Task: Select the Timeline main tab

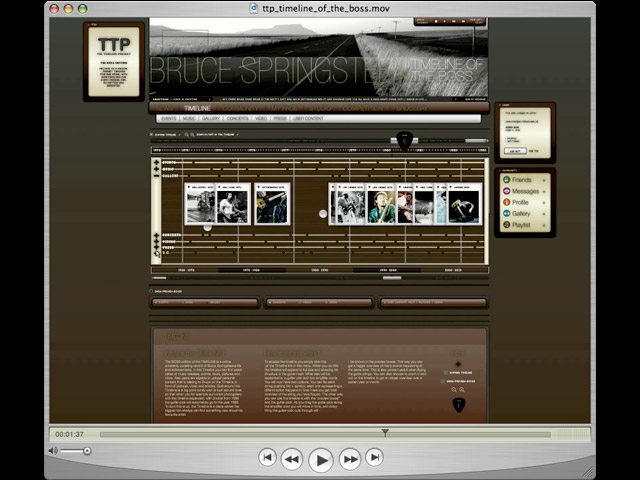Action: pyautogui.click(x=197, y=108)
